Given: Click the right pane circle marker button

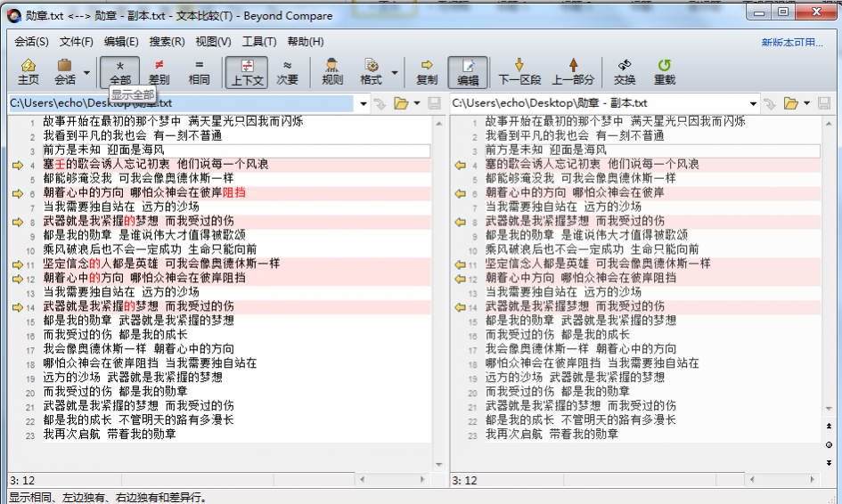Looking at the screenshot, I should 830,444.
